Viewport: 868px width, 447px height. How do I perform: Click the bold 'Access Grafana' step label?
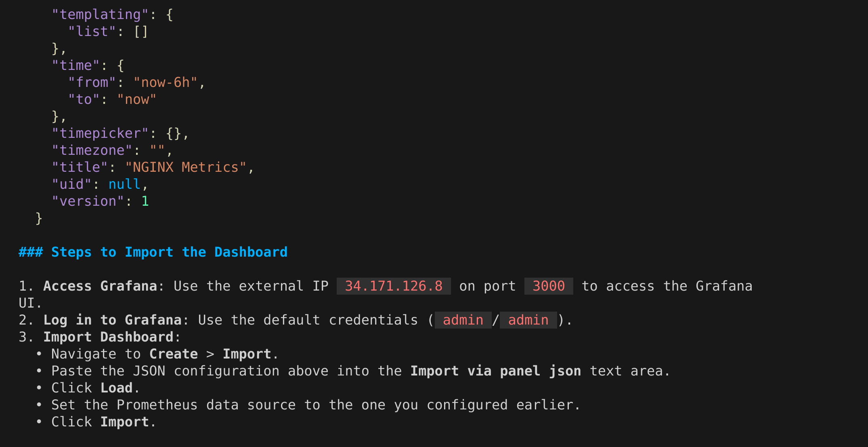(x=100, y=286)
